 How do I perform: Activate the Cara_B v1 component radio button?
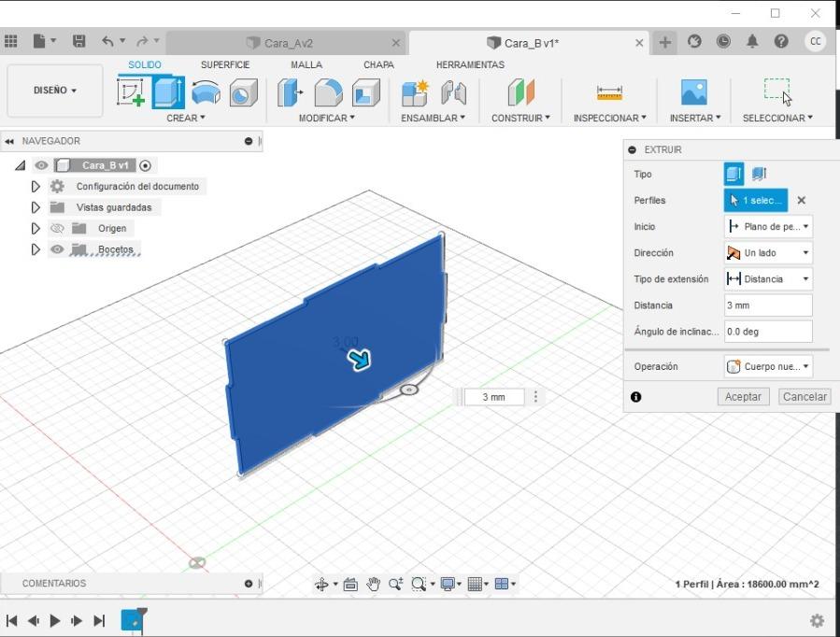click(145, 166)
